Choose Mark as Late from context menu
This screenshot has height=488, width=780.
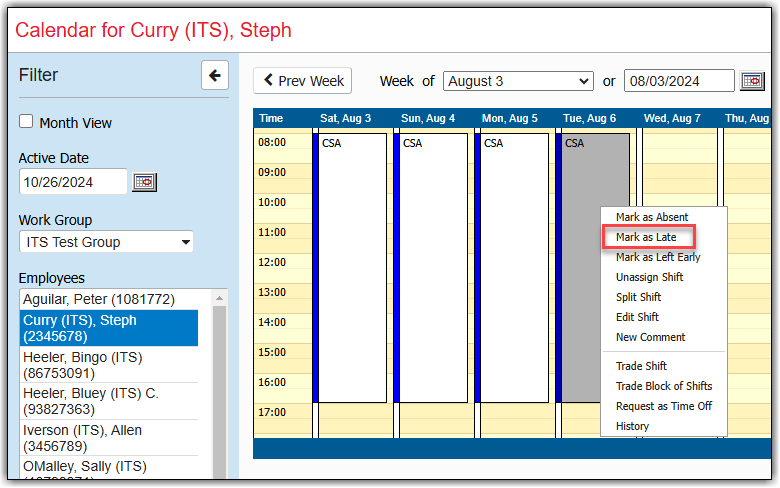(647, 237)
